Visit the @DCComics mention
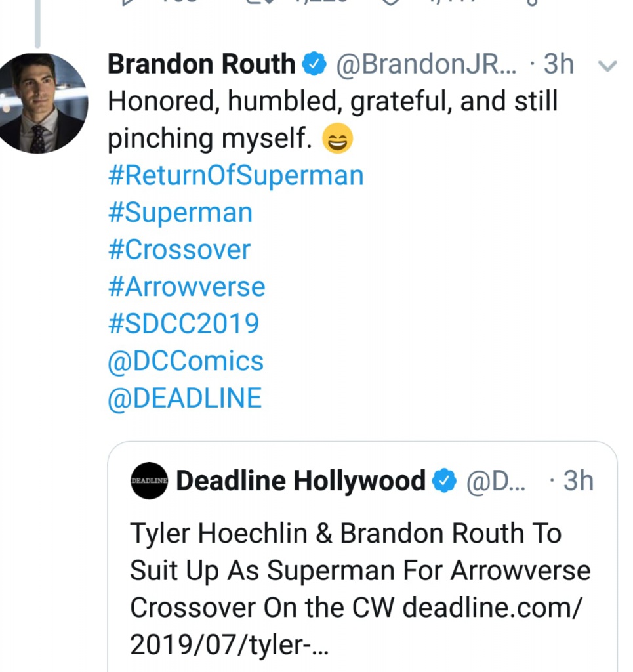 pyautogui.click(x=186, y=360)
